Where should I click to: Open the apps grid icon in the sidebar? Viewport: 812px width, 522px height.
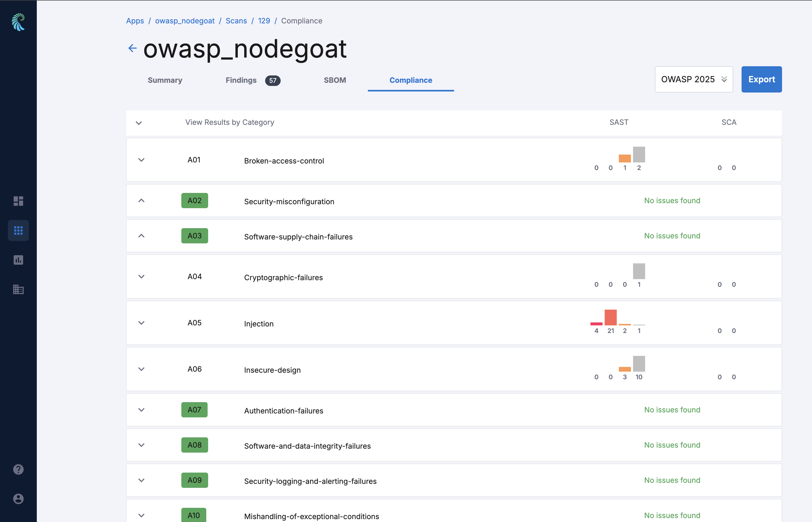point(18,231)
